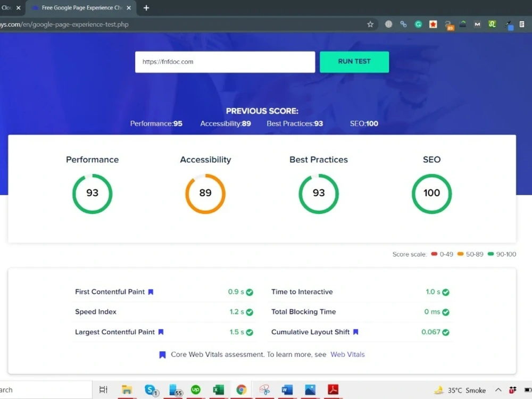Click green check beside Time to Interactive
This screenshot has height=399, width=532.
[x=446, y=292]
